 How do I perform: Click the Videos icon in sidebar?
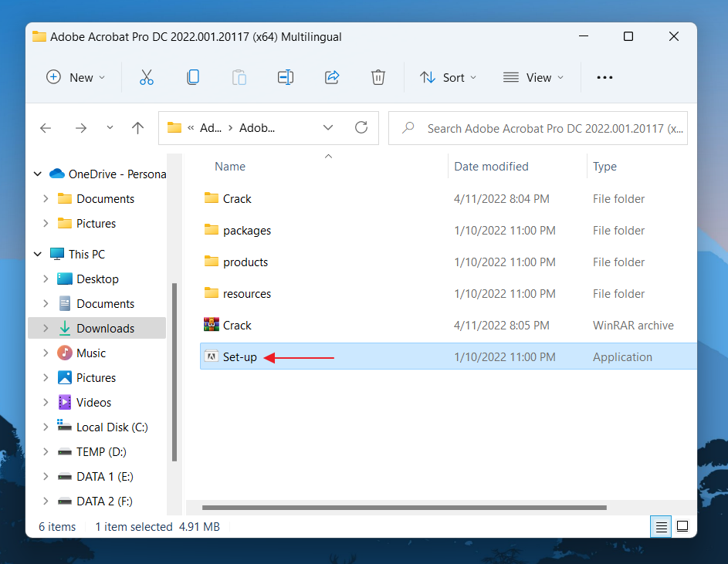[x=65, y=402]
